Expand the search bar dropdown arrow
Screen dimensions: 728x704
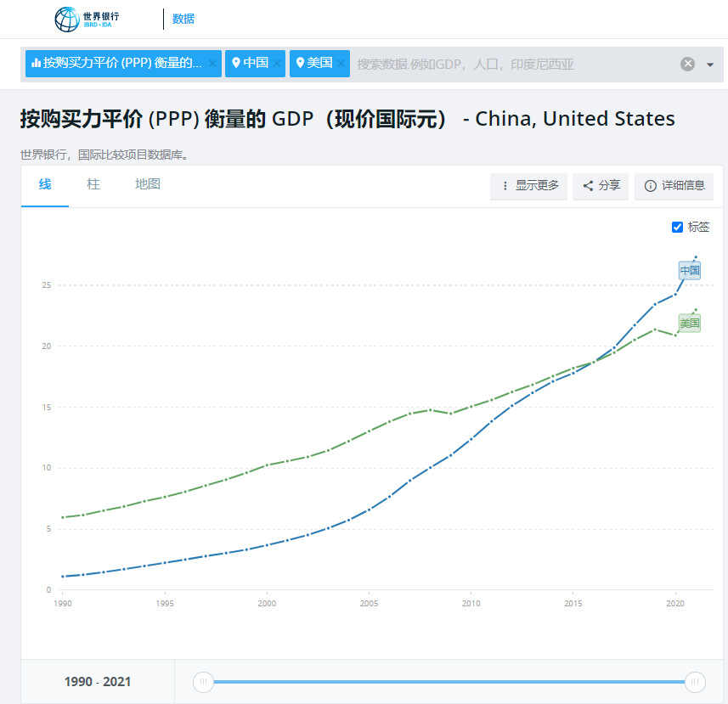[x=710, y=65]
